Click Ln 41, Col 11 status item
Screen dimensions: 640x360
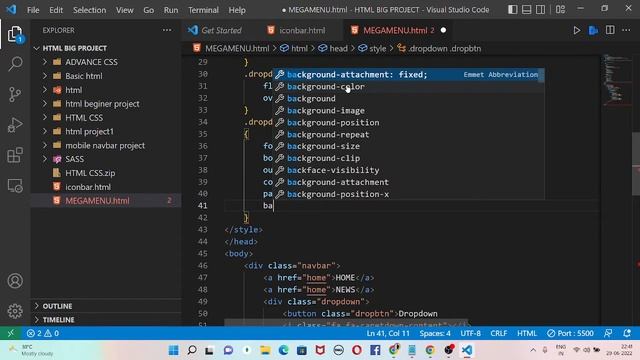pos(388,333)
